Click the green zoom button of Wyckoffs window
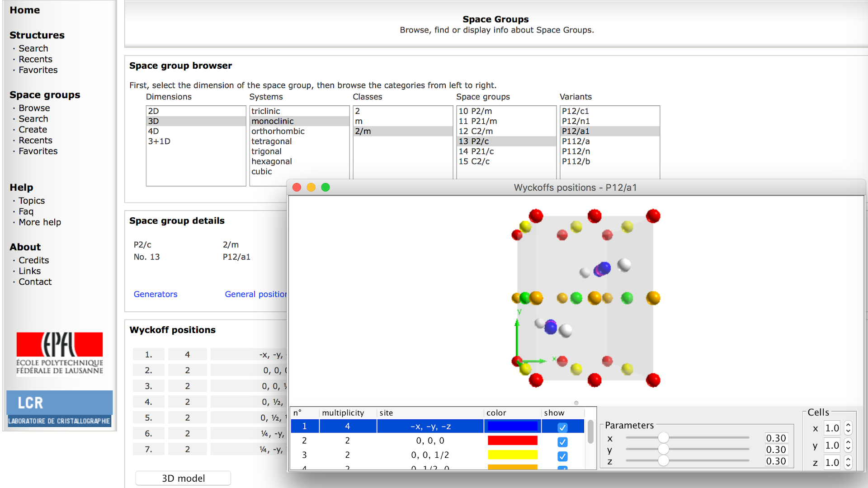The width and height of the screenshot is (868, 488). (325, 188)
